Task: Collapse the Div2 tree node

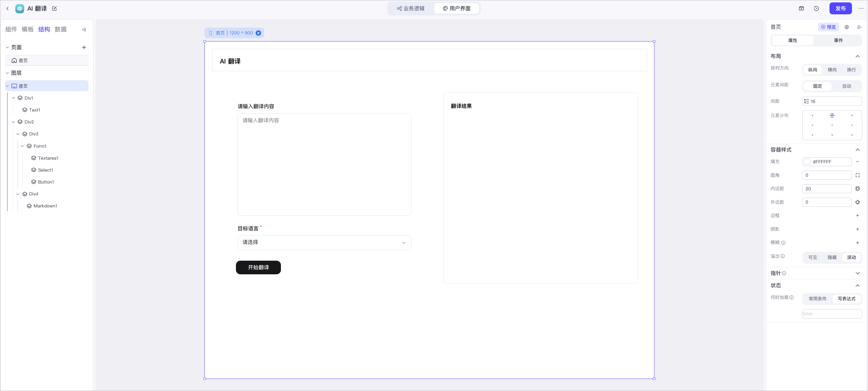Action: [13, 122]
